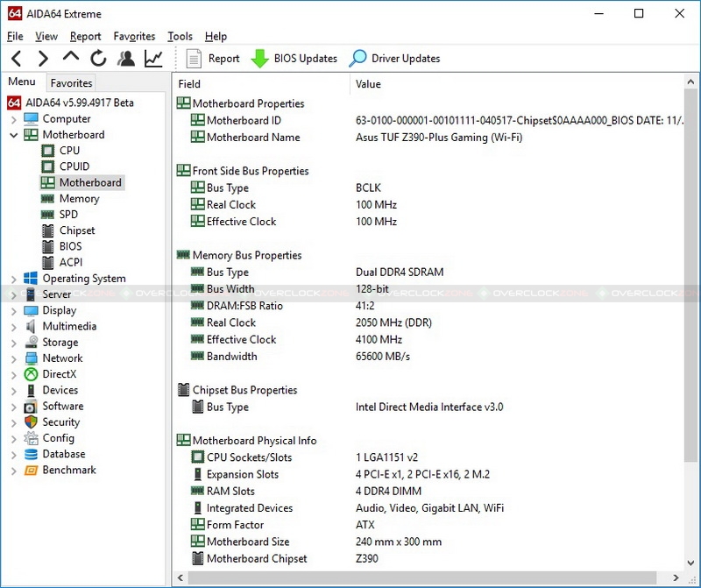Click the user silhouette toolbar icon
701x588 pixels.
click(126, 59)
